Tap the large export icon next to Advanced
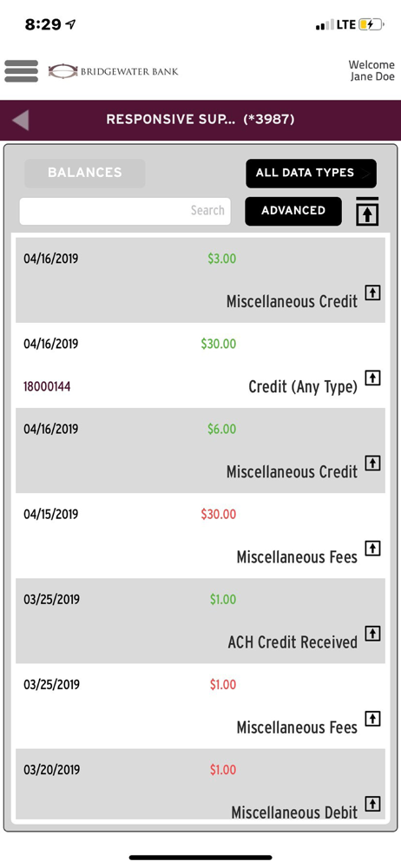Image resolution: width=401 pixels, height=868 pixels. click(367, 211)
